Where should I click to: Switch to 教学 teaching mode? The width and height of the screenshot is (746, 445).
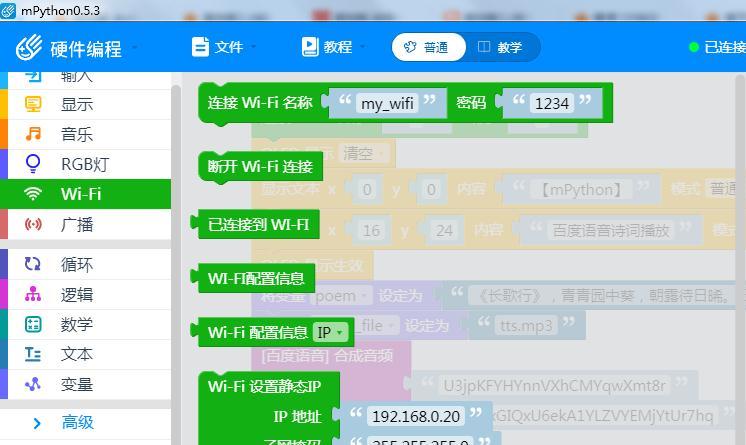click(501, 47)
